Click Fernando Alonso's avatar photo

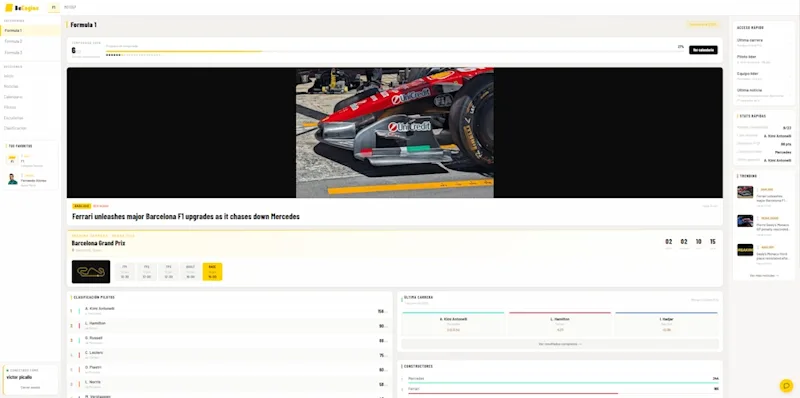12,179
